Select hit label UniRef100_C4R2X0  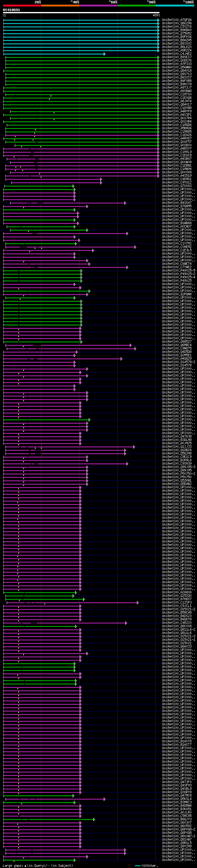coord(177,623)
